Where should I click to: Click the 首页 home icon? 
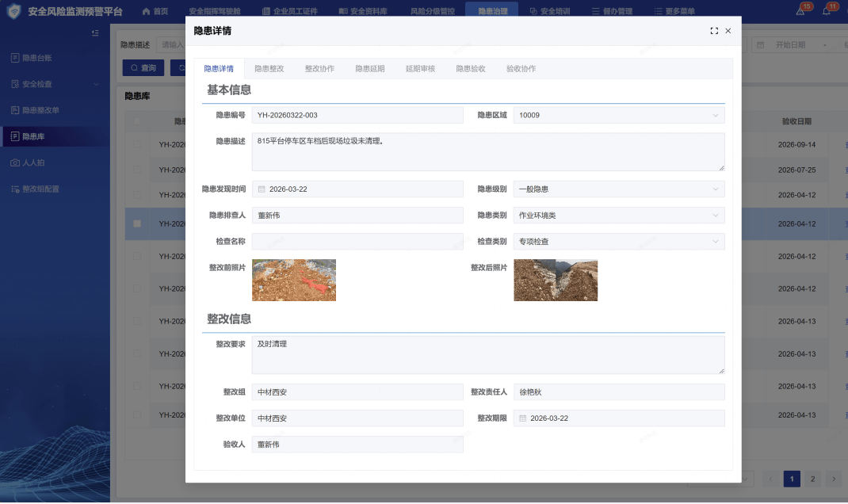tap(146, 11)
